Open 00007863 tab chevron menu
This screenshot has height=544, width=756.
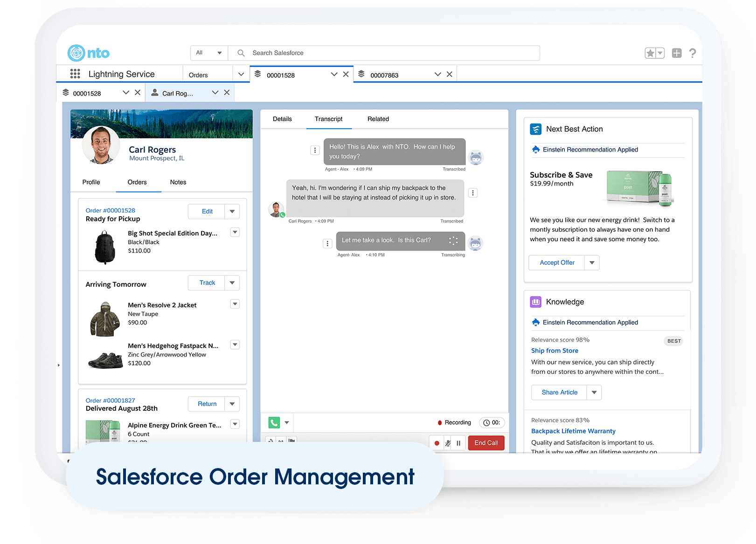[x=437, y=74]
